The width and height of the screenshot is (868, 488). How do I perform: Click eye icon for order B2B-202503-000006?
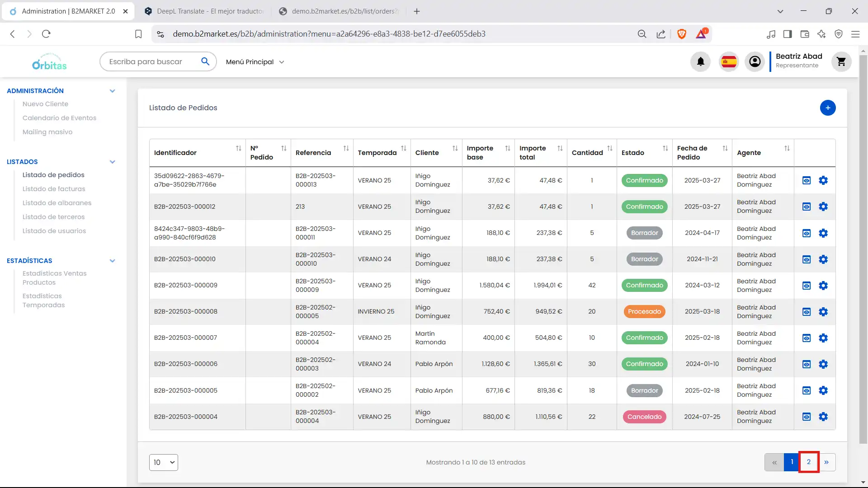pyautogui.click(x=806, y=364)
